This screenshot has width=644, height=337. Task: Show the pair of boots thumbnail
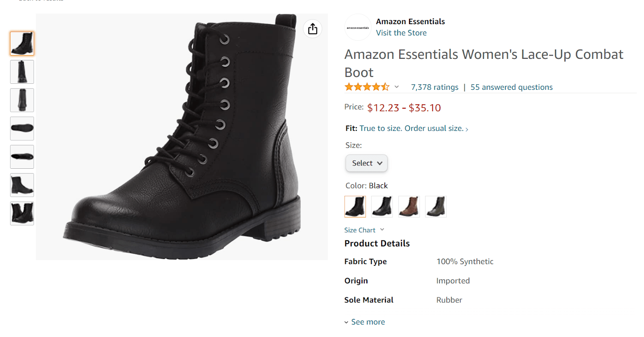coord(22,213)
